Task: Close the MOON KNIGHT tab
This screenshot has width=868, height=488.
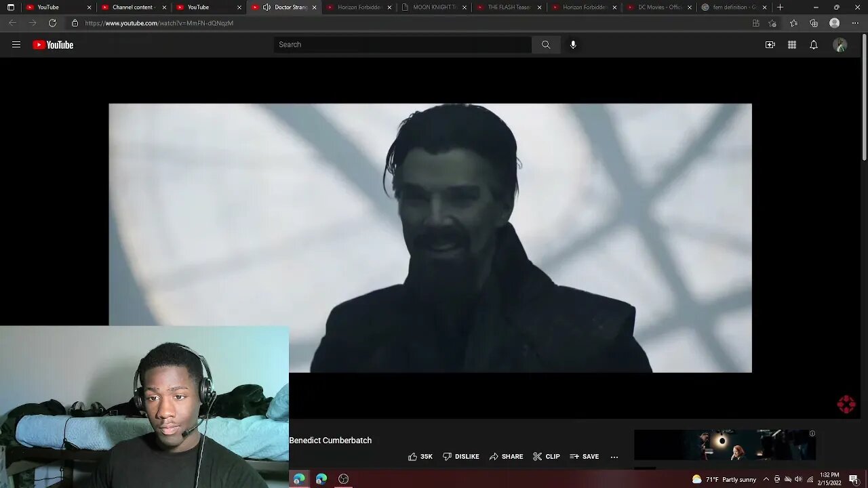Action: [x=465, y=7]
